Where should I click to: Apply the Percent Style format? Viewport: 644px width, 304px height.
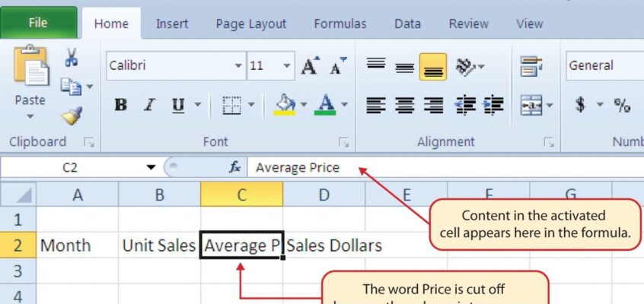pyautogui.click(x=622, y=105)
